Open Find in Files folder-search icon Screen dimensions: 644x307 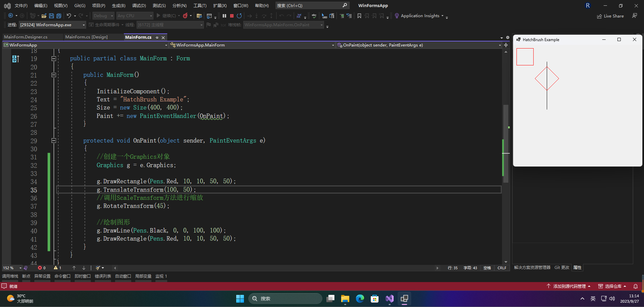click(199, 16)
